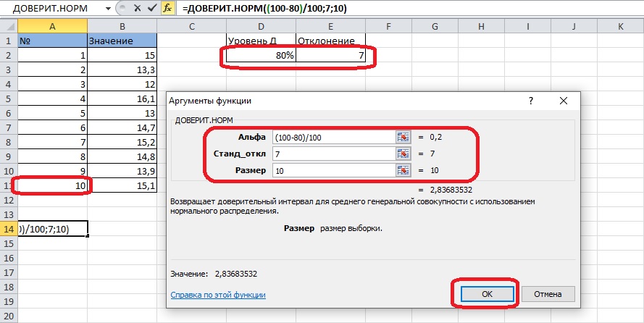Select column G header
This screenshot has width=644, height=323.
point(435,26)
